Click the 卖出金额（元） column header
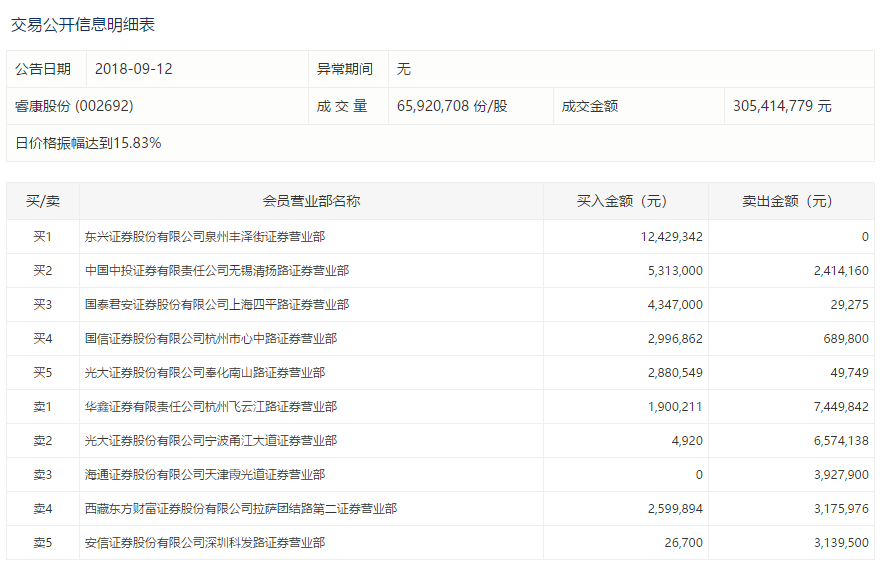Image resolution: width=889 pixels, height=570 pixels. coord(791,201)
